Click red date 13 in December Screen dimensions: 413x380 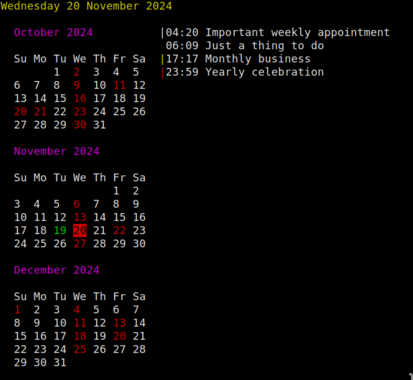(x=120, y=323)
